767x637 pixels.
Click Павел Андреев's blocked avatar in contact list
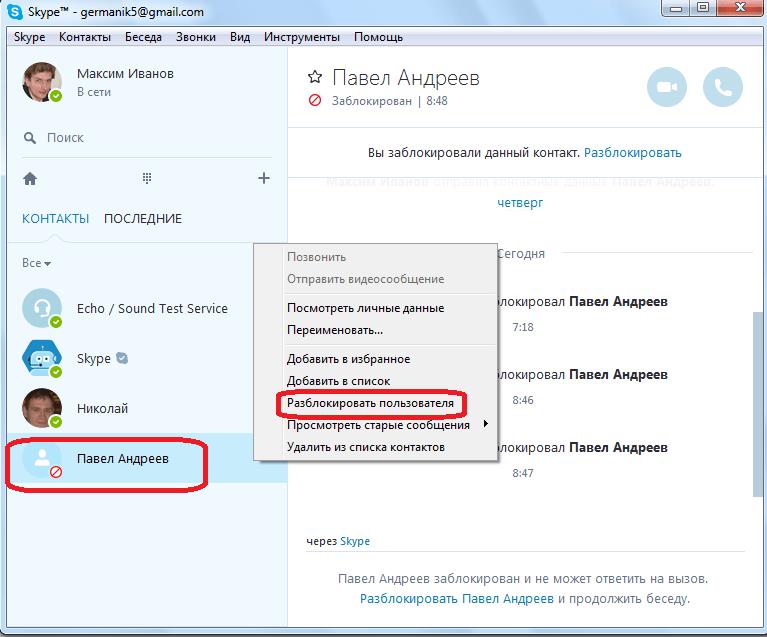42,458
